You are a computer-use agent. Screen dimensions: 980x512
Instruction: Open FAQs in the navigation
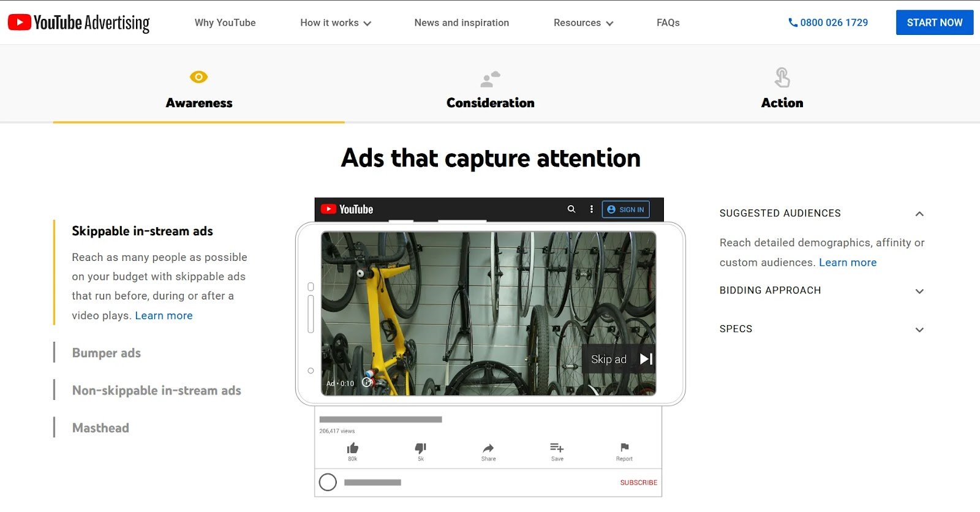[668, 23]
